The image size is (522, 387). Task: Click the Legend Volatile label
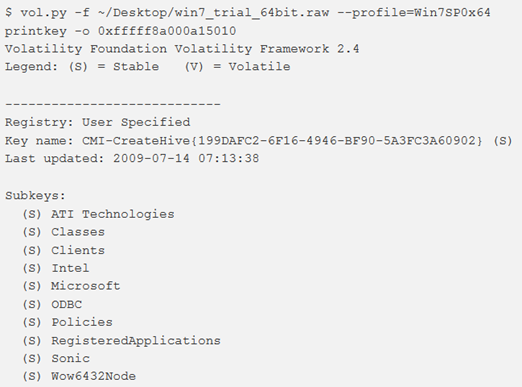(x=237, y=67)
